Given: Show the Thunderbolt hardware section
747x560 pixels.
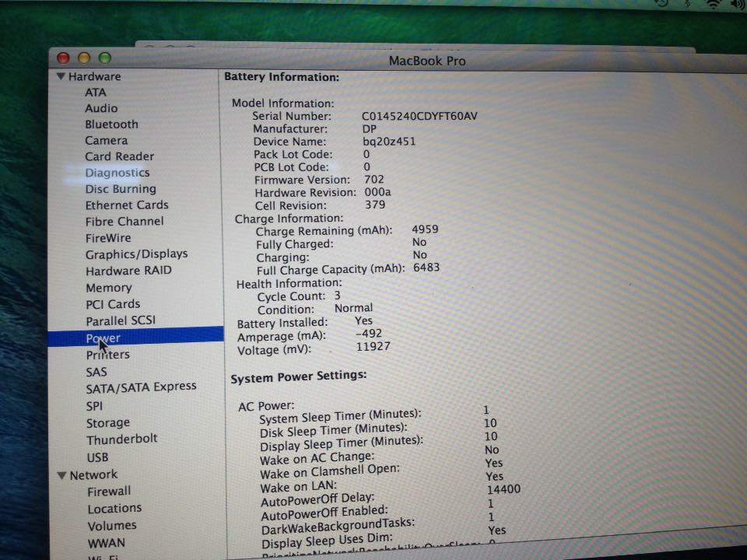Looking at the screenshot, I should [x=121, y=439].
